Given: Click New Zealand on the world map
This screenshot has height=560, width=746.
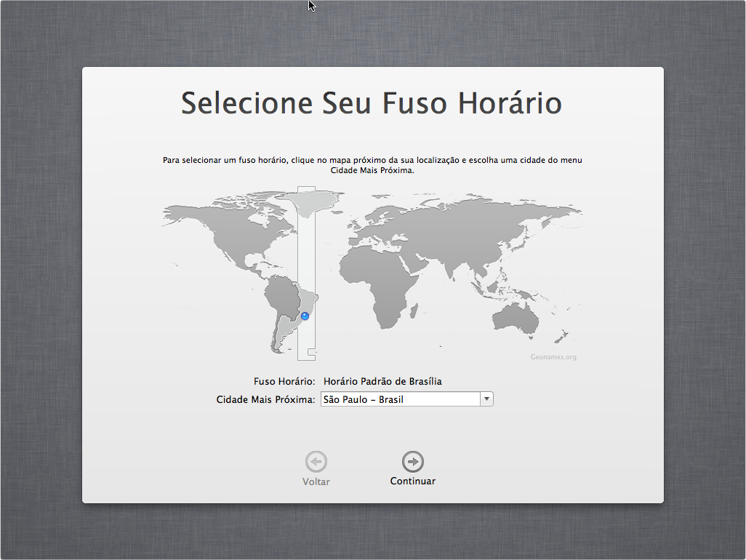Looking at the screenshot, I should (563, 336).
